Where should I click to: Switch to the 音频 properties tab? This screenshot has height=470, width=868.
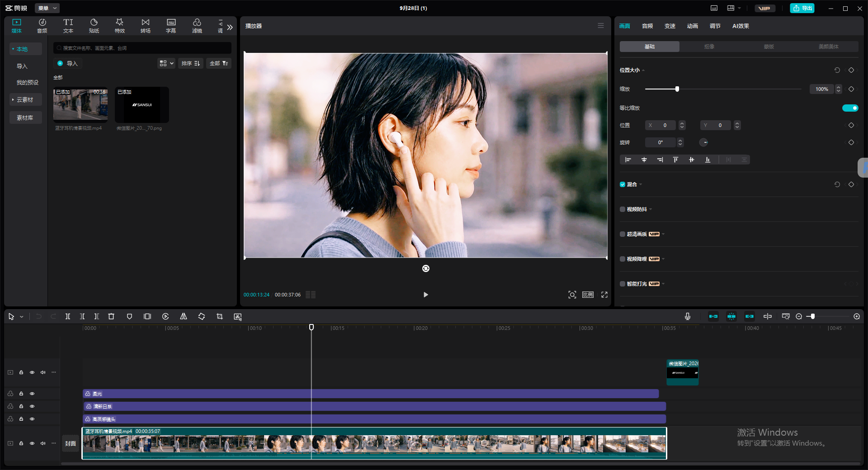click(x=647, y=26)
